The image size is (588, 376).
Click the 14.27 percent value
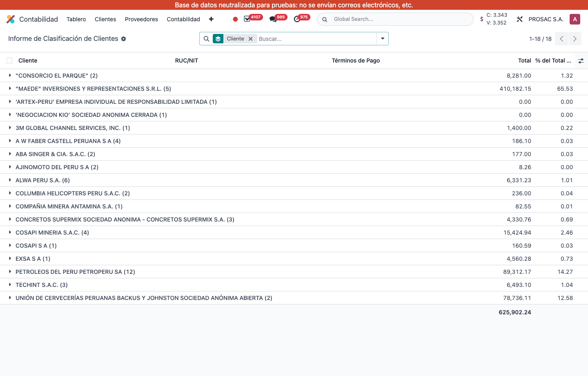tap(565, 272)
